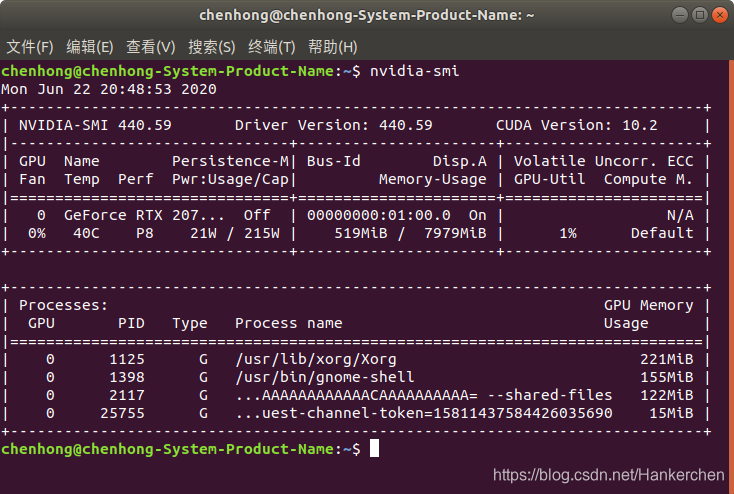Image resolution: width=734 pixels, height=494 pixels.
Task: Click the Compute M. header text
Action: (x=648, y=179)
